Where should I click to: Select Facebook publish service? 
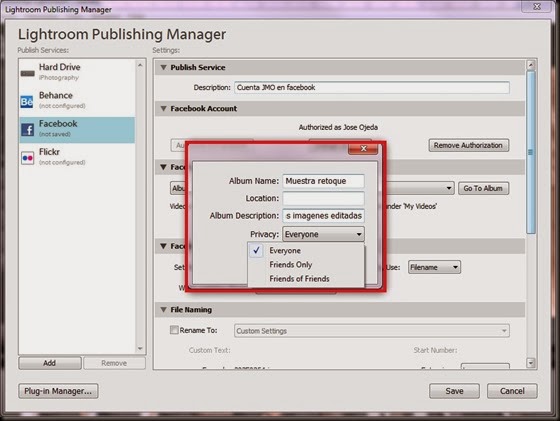click(77, 130)
